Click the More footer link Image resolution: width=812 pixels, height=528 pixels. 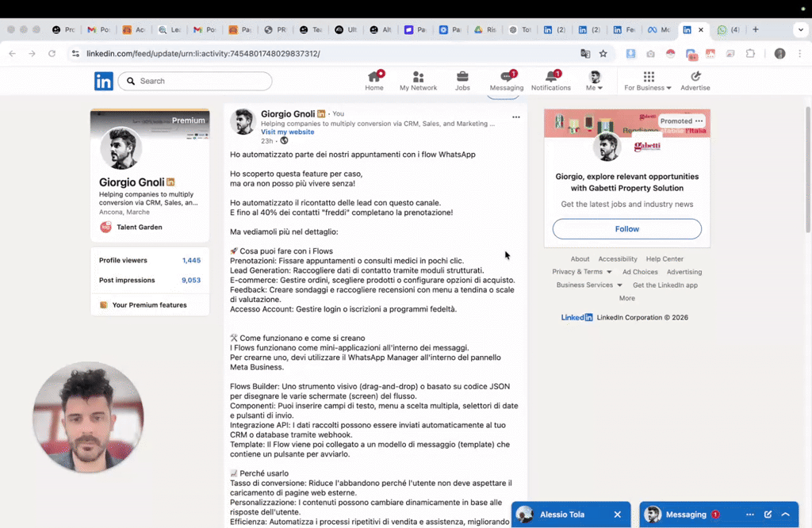click(x=626, y=298)
